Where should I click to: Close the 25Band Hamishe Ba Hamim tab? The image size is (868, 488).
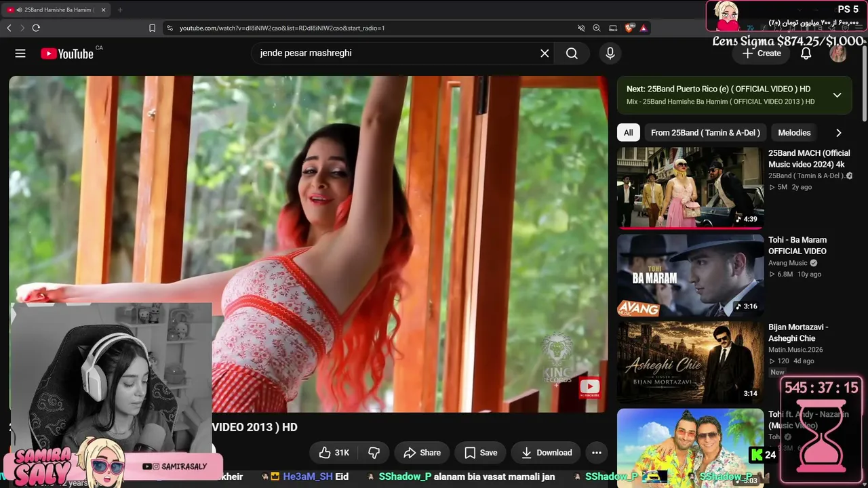coord(103,10)
